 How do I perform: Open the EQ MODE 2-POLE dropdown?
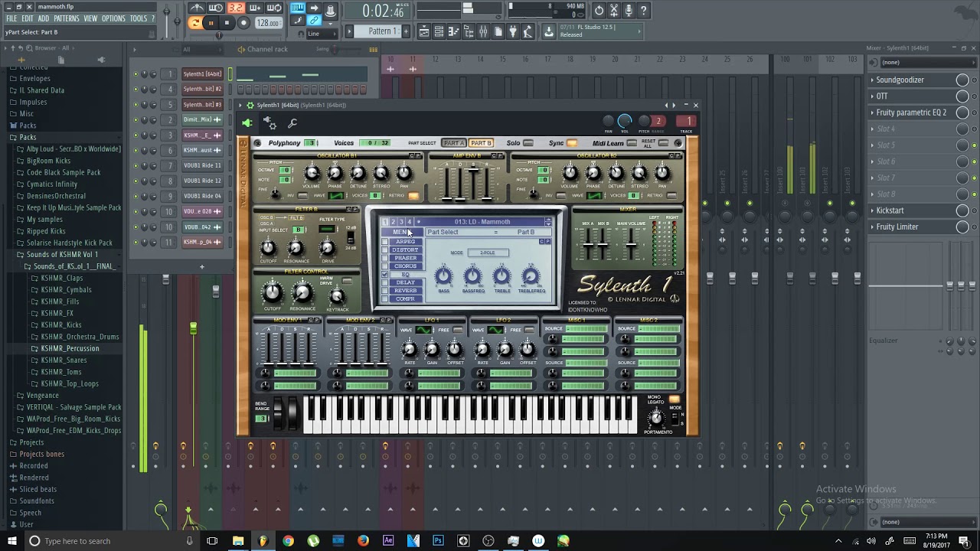point(488,253)
